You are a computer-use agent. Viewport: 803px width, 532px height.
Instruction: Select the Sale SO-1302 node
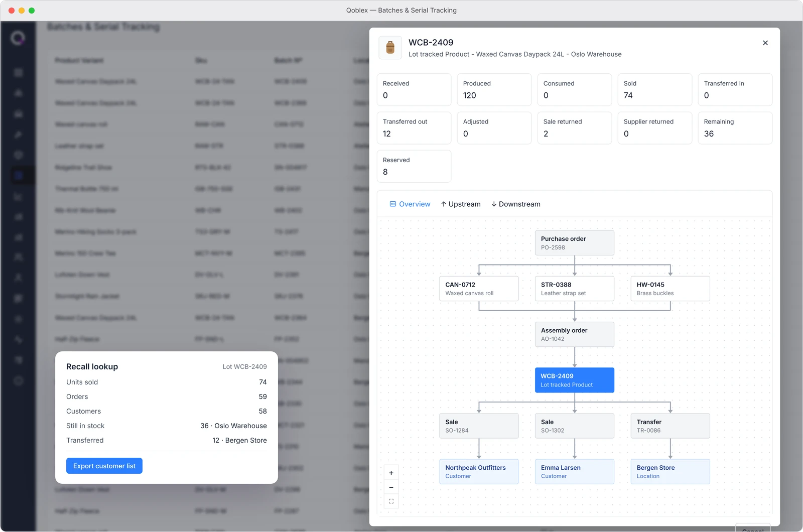[575, 426]
